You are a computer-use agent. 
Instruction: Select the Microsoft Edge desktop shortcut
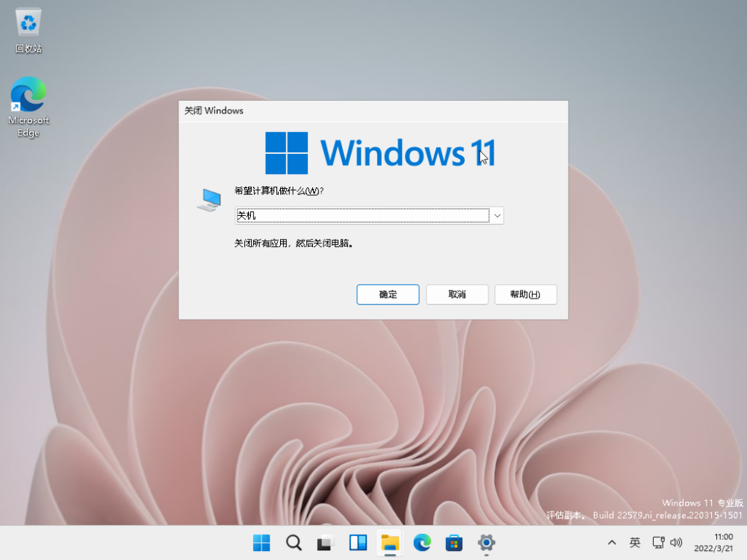pos(28,107)
